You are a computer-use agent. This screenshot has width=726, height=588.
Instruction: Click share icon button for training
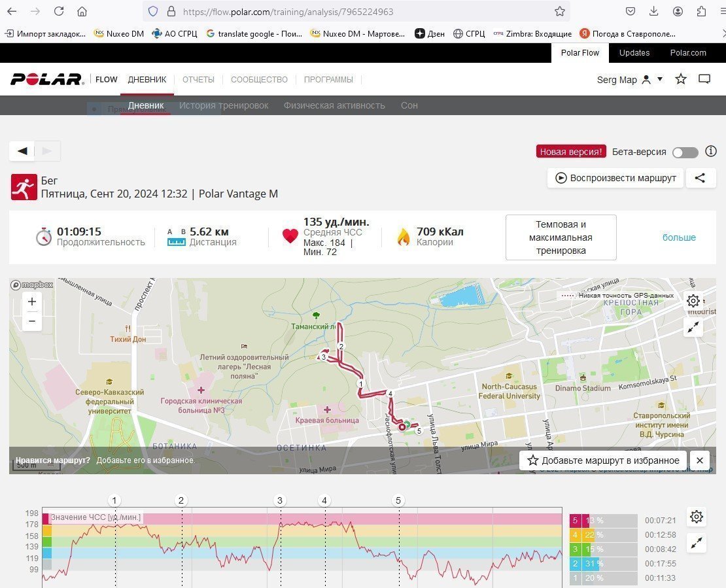click(700, 178)
